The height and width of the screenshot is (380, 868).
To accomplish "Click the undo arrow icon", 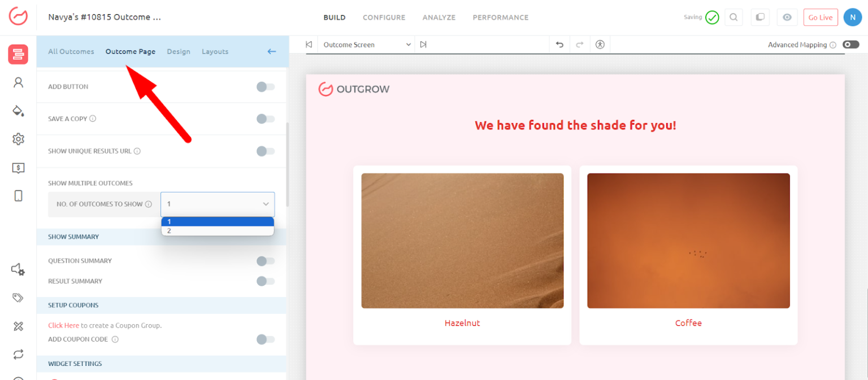I will tap(559, 45).
